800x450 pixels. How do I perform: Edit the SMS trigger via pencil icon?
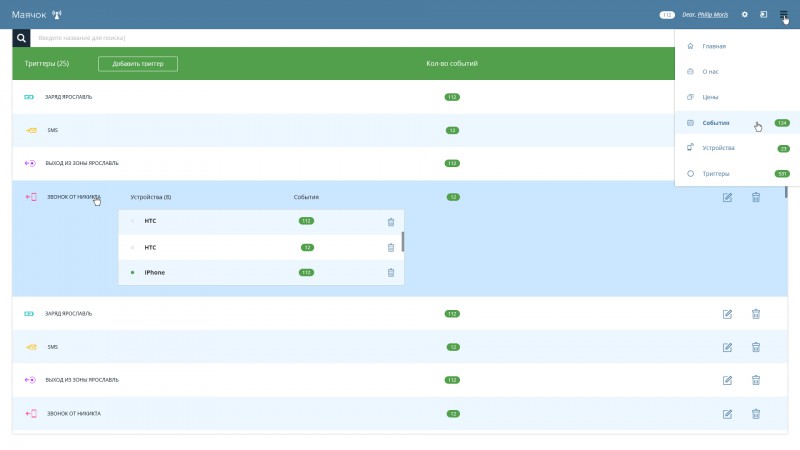pos(727,347)
